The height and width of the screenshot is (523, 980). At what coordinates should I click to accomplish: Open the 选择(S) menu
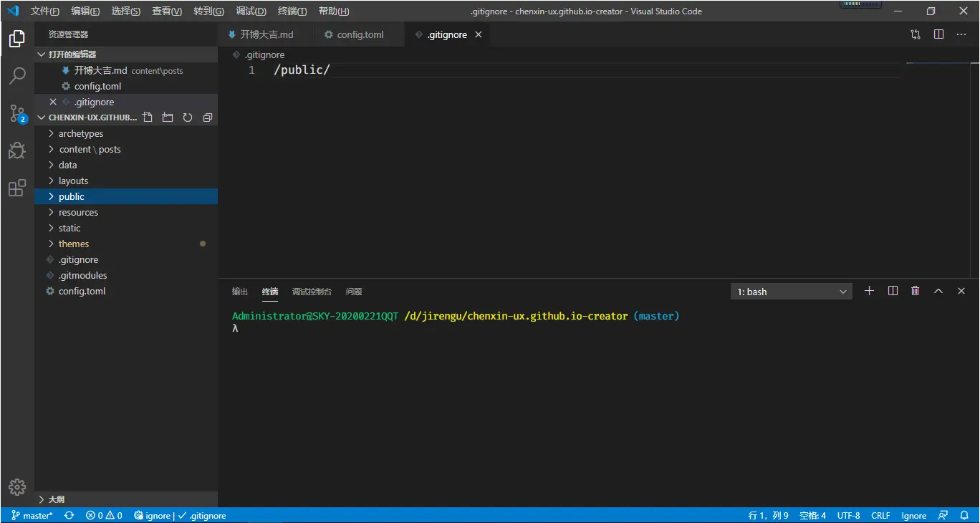(126, 11)
